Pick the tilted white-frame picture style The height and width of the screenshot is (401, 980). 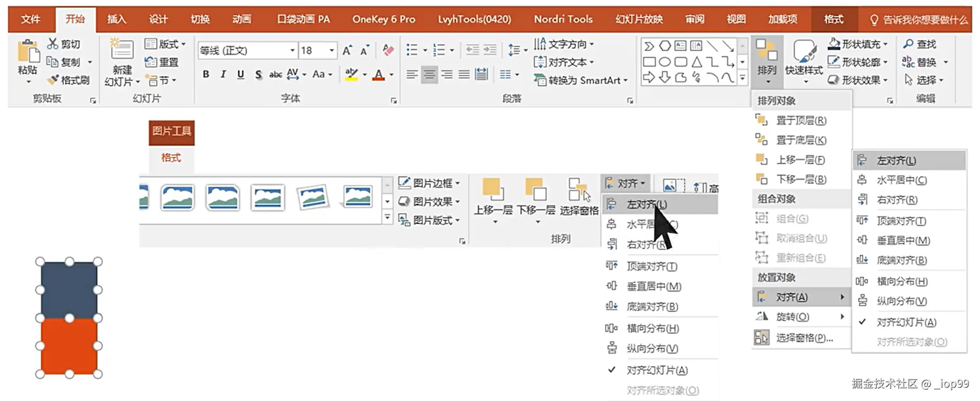click(313, 197)
